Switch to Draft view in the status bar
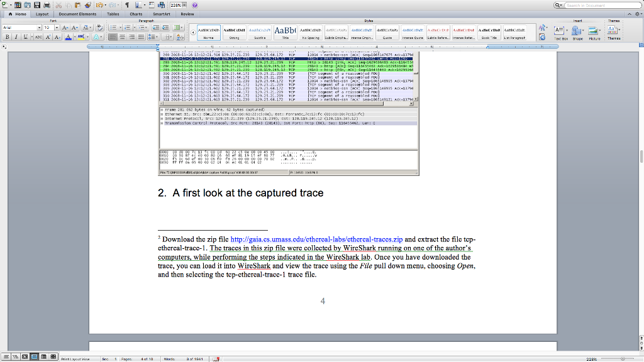Image resolution: width=644 pixels, height=362 pixels. click(x=6, y=356)
